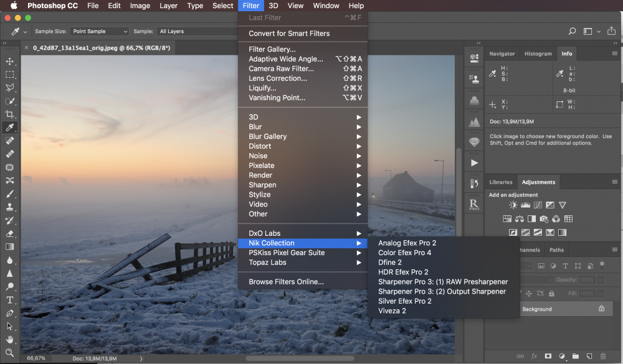Select the Gradient tool

coord(9,247)
